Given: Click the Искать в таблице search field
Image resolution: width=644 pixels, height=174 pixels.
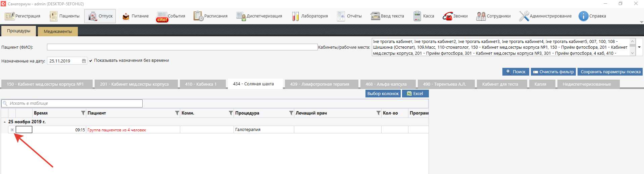Looking at the screenshot, I should pyautogui.click(x=74, y=103).
